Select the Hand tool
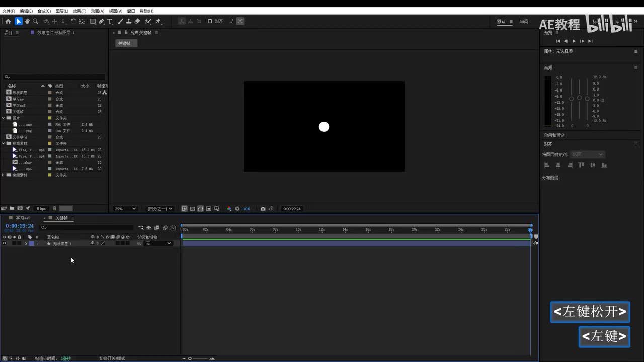 coord(27,21)
